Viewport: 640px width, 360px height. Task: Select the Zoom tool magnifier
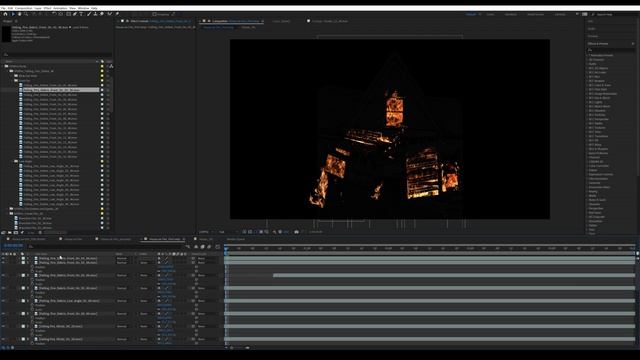tap(26, 14)
